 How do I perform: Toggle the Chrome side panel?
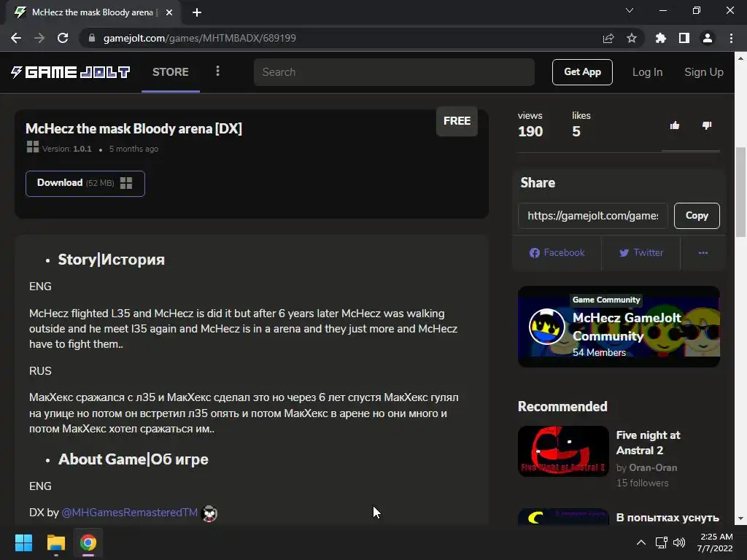[x=684, y=38]
